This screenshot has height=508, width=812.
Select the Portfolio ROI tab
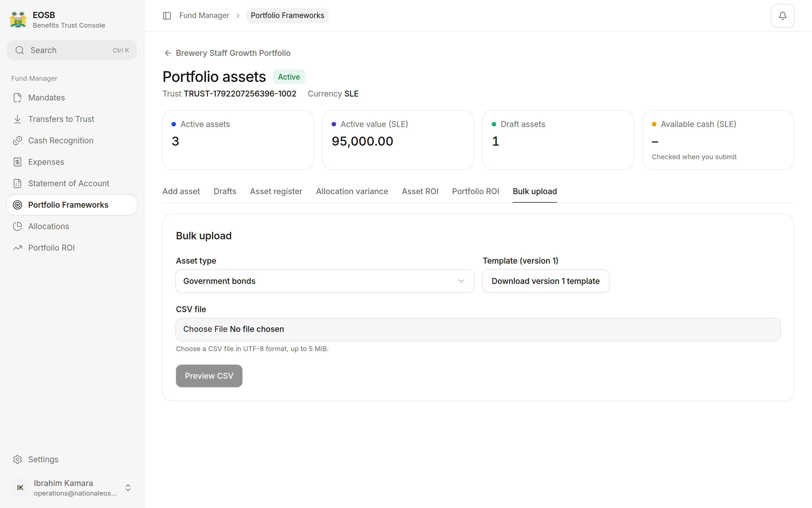pyautogui.click(x=475, y=191)
